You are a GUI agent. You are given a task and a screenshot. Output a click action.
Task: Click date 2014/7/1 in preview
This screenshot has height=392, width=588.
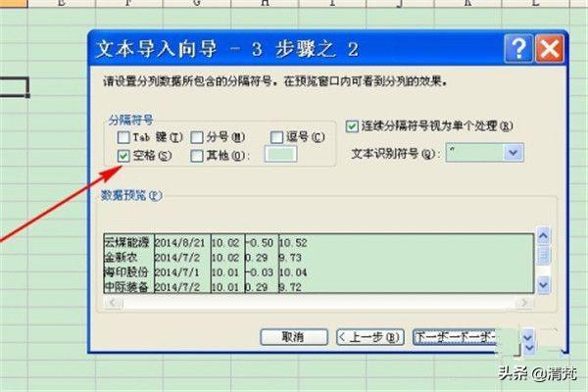point(177,272)
